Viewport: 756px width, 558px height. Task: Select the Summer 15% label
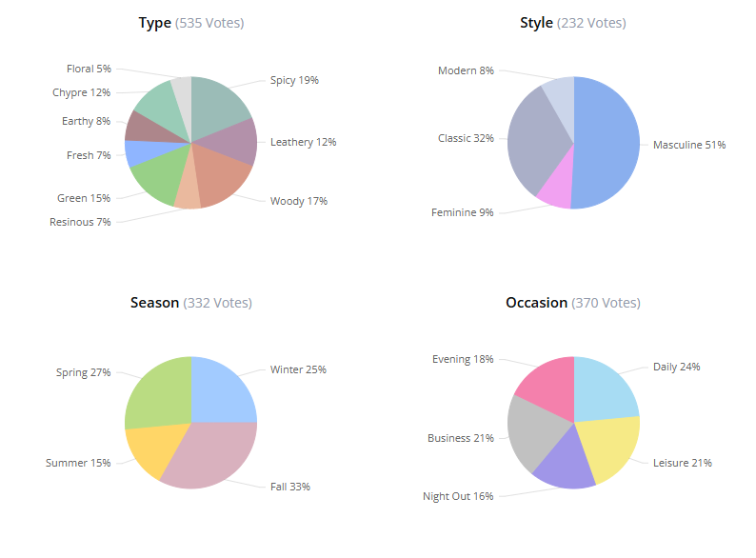pos(78,463)
